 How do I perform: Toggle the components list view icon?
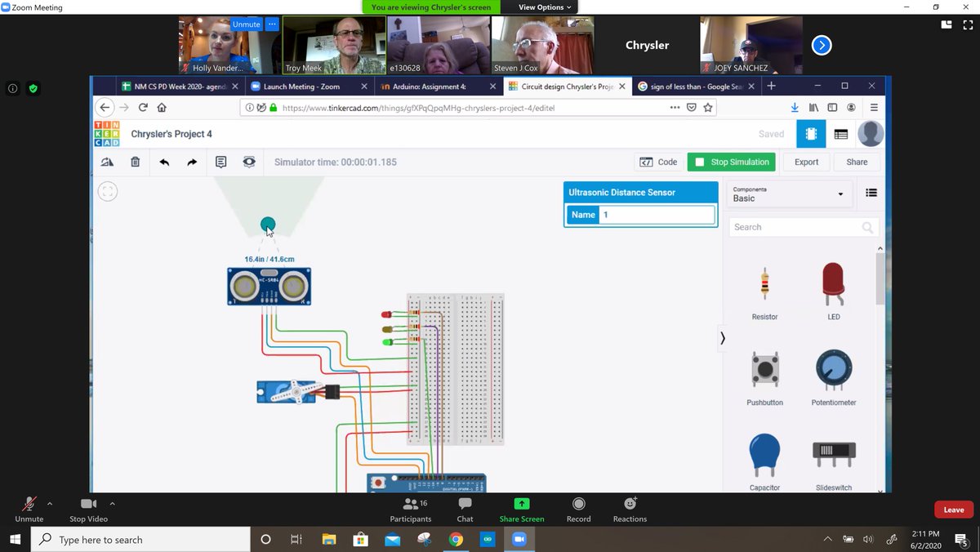871,194
